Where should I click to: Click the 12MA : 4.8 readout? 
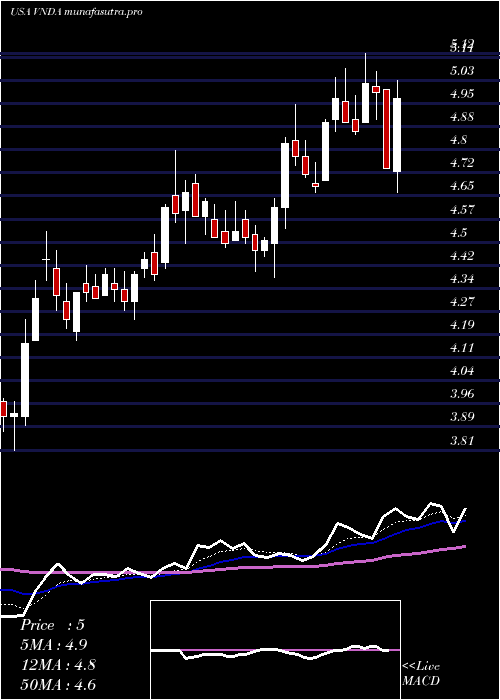(58, 665)
